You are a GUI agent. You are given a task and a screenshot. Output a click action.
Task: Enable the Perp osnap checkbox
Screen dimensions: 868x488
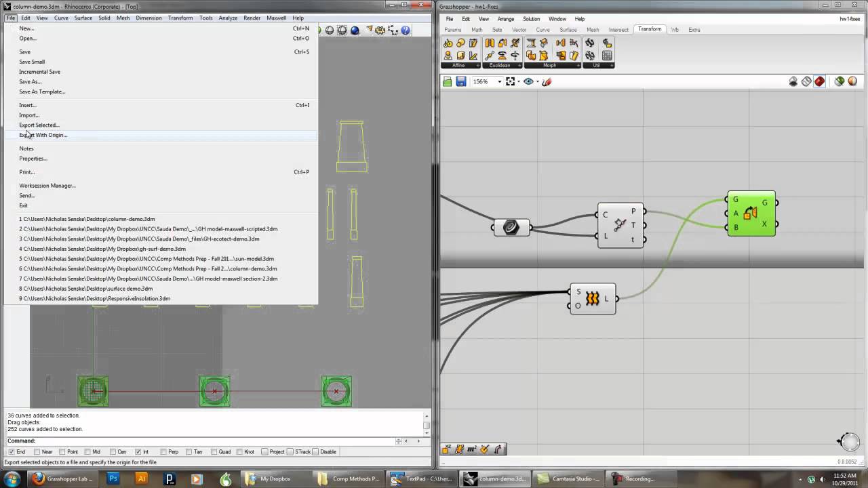tap(163, 451)
